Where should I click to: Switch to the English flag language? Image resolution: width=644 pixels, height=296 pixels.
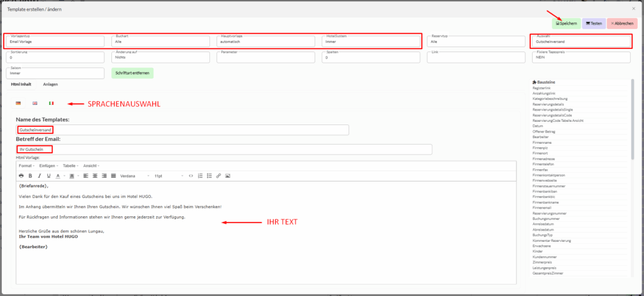pyautogui.click(x=35, y=103)
